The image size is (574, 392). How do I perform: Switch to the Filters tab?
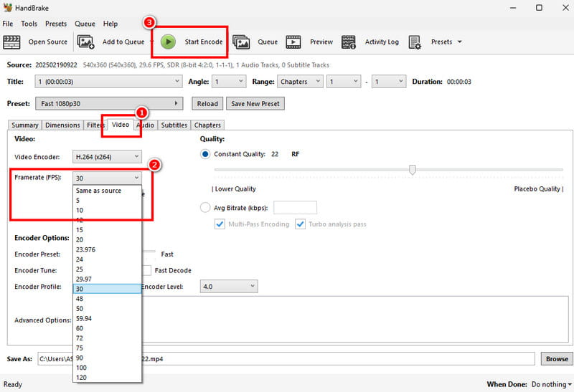pyautogui.click(x=95, y=125)
